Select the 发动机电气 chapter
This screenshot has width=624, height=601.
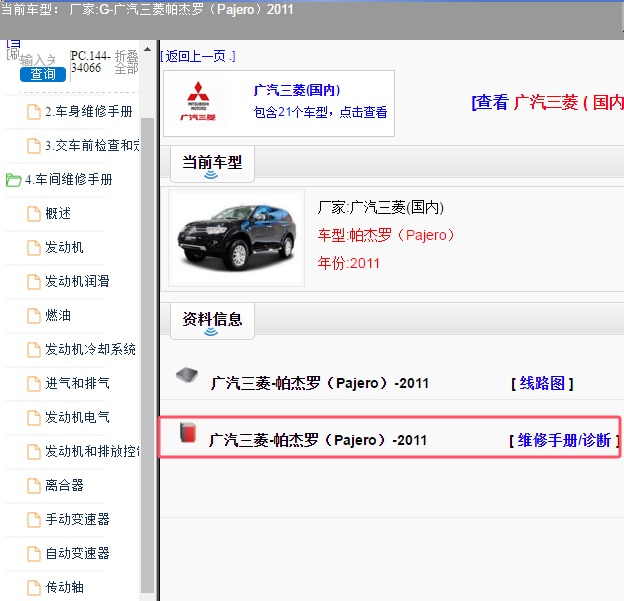click(x=77, y=417)
